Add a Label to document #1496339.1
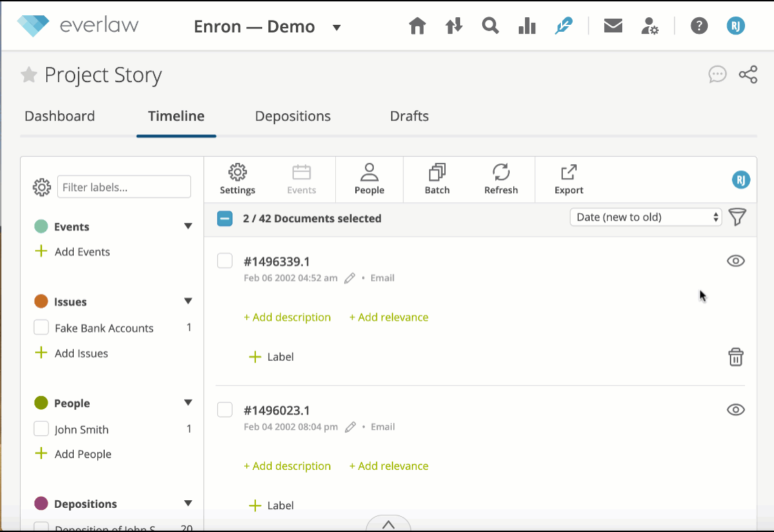This screenshot has width=774, height=532. tap(272, 357)
